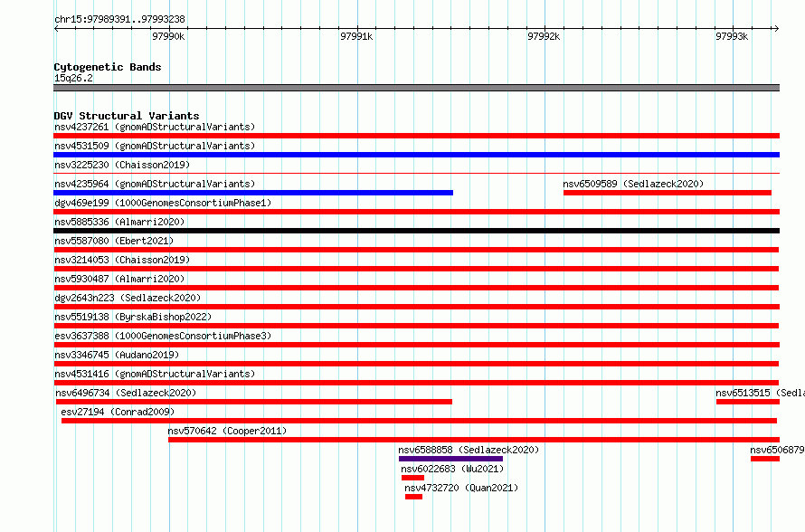This screenshot has width=805, height=532.
Task: Click the nsv4237261 gnomAD variant label
Action: coord(155,127)
